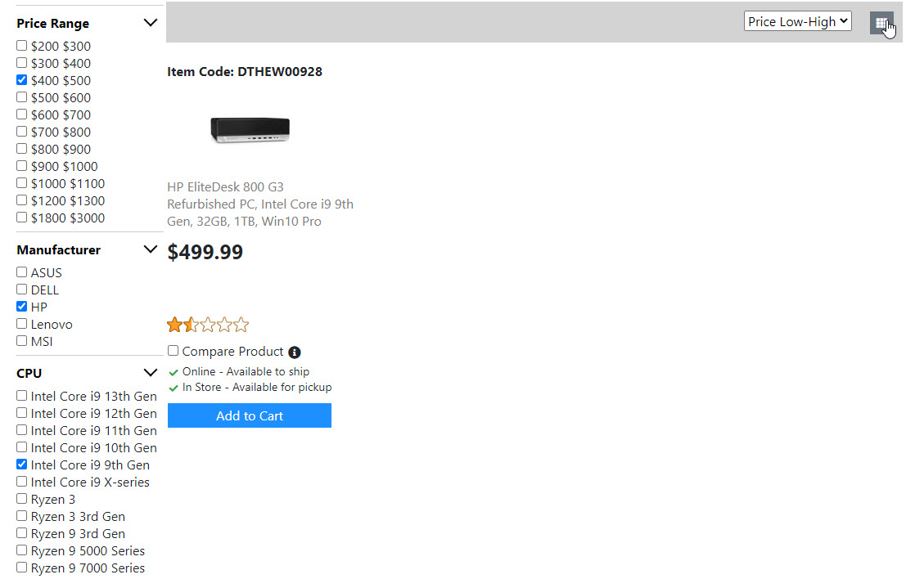Collapse the Price Range filter section
Screen dimensions: 915x588
point(150,23)
